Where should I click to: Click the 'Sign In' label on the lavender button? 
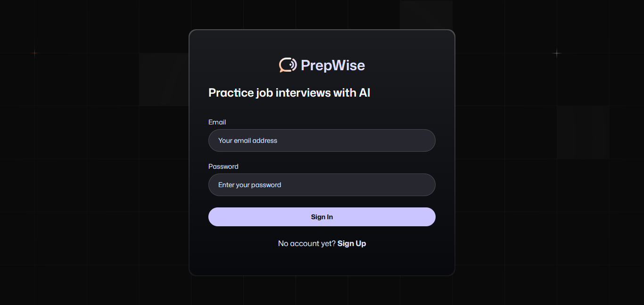click(x=322, y=217)
